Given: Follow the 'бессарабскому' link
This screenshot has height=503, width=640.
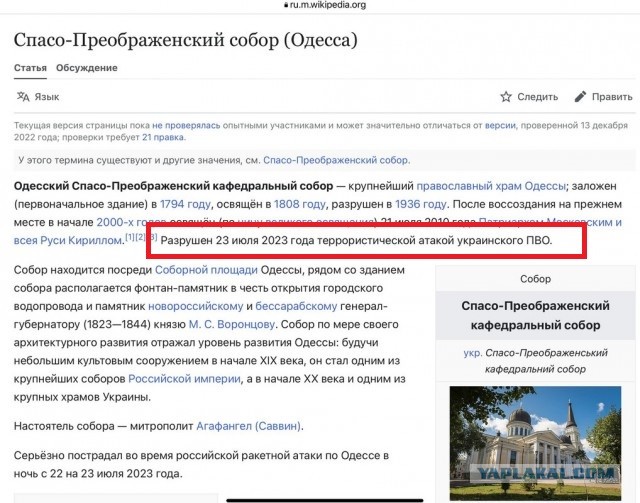Looking at the screenshot, I should click(296, 306).
